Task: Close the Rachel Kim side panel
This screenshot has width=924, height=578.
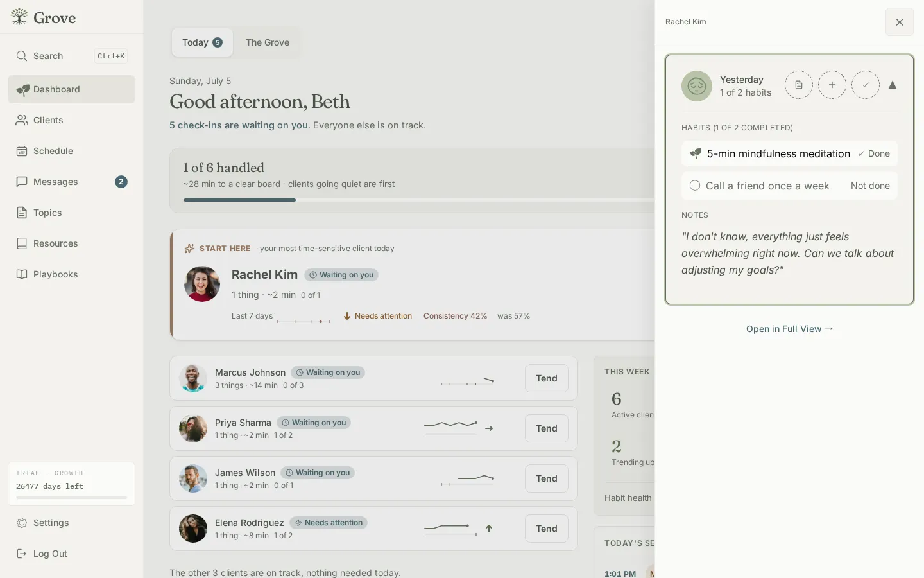Action: click(900, 22)
